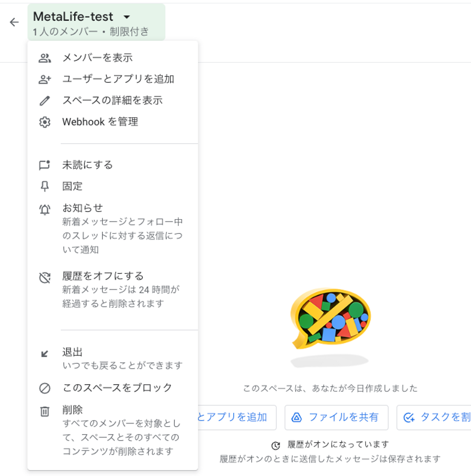The image size is (471, 476).
Task: Click the bell icon for お知らせ
Action: click(x=45, y=210)
